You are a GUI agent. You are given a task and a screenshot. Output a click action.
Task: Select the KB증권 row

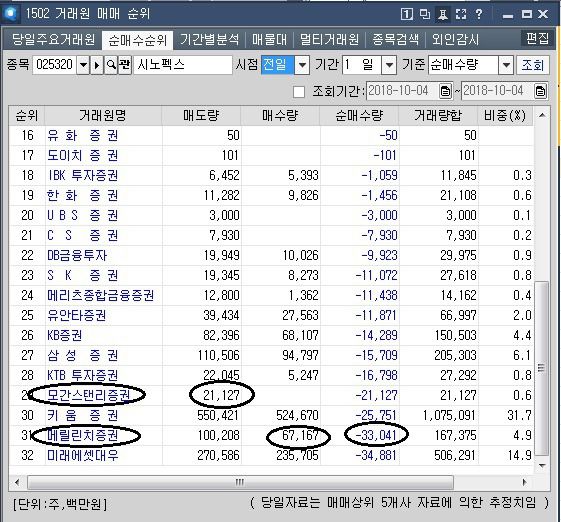pos(271,336)
